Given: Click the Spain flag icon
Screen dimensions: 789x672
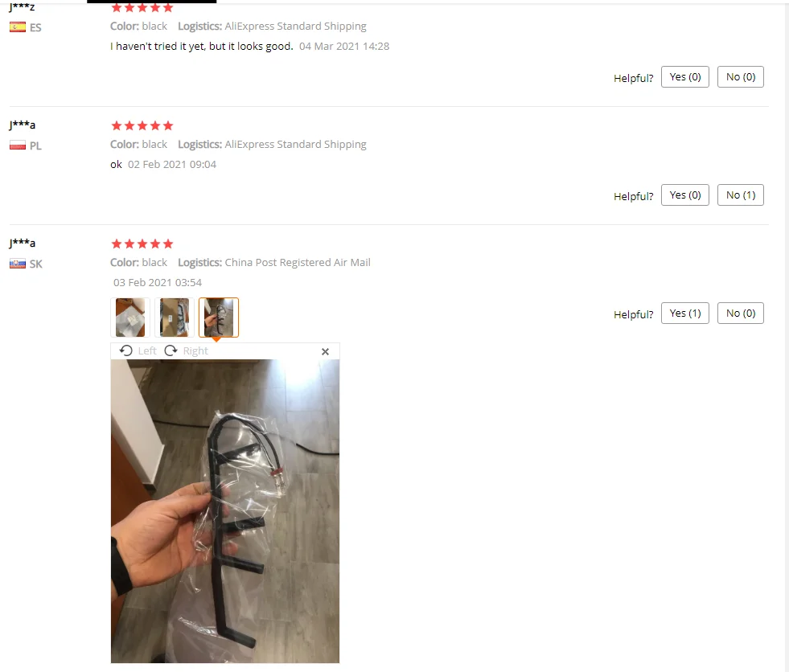Looking at the screenshot, I should 18,27.
